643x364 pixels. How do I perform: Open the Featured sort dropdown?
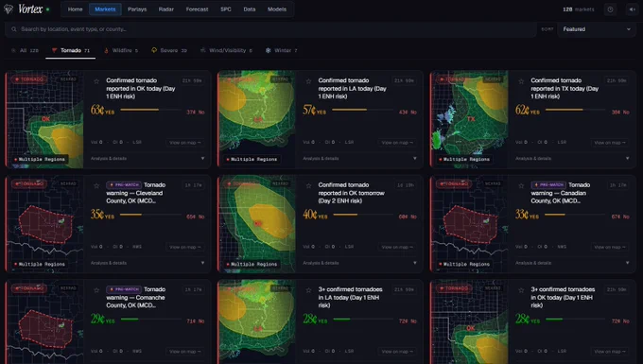tap(597, 29)
